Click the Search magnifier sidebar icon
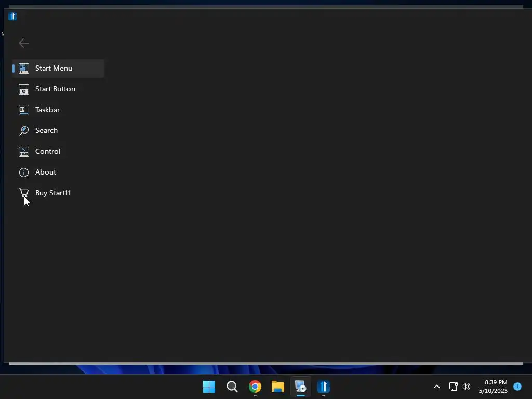Viewport: 532px width, 399px height. coord(24,130)
